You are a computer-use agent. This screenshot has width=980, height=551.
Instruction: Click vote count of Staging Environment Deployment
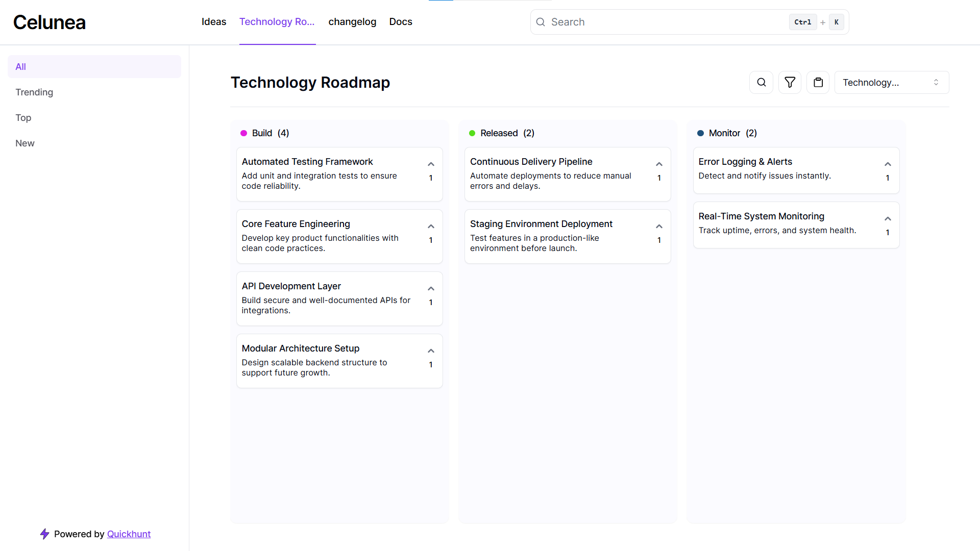point(659,240)
